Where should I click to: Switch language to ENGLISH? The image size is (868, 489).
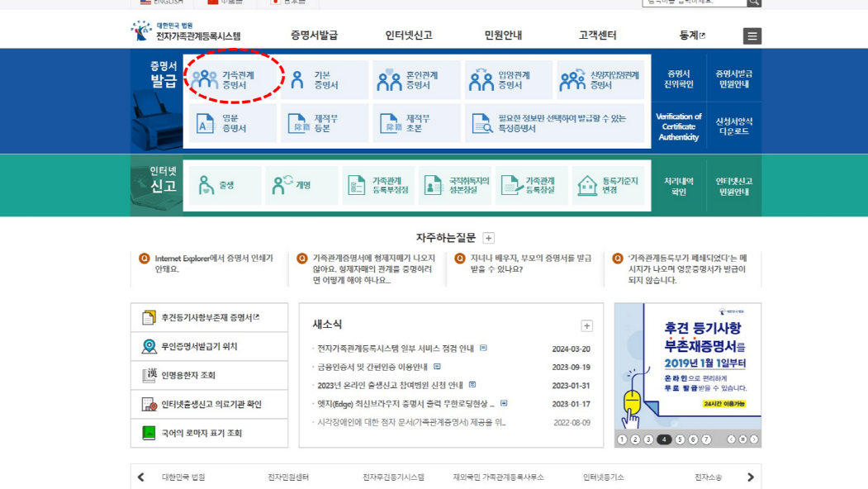[162, 2]
